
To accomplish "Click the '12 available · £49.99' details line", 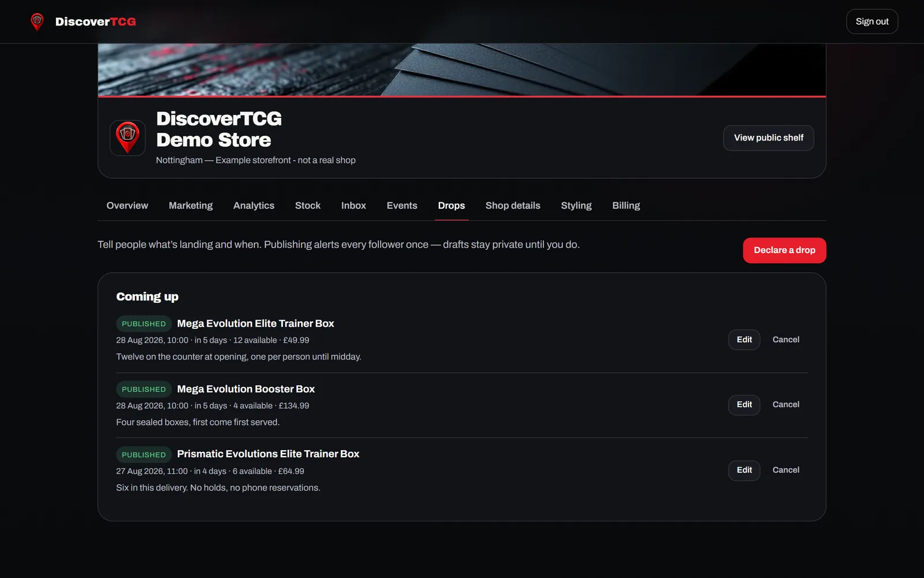I will tap(213, 340).
